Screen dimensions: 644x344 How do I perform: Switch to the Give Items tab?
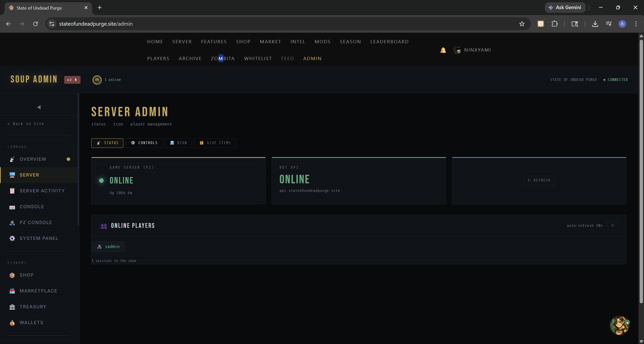215,143
